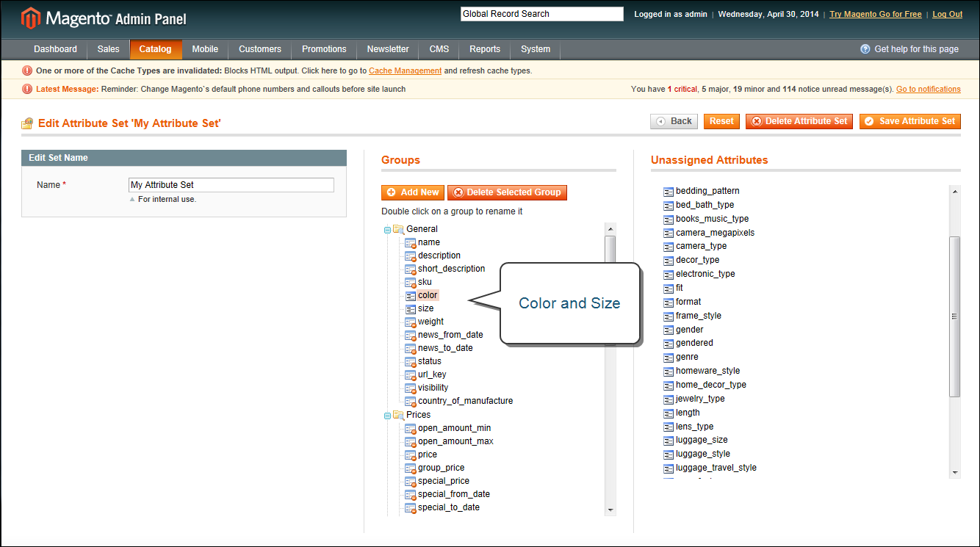Viewport: 980px width, 547px height.
Task: Click the Unassigned Attributes scroll-down arrow
Action: tap(955, 472)
